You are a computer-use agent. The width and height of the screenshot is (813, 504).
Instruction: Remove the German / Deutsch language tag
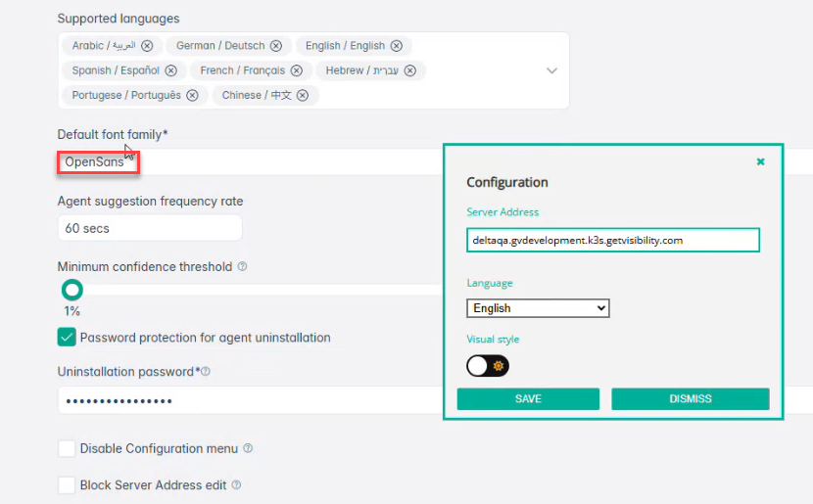[x=276, y=46]
